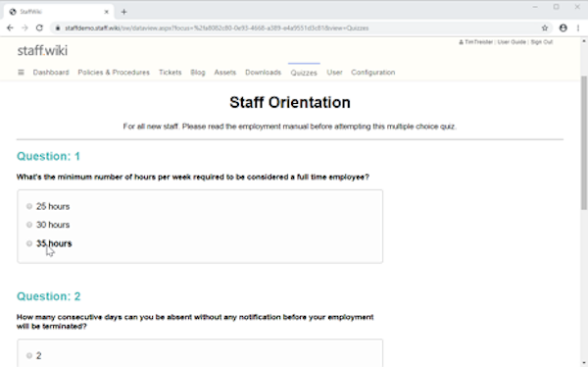The width and height of the screenshot is (588, 367).
Task: Click the Sign Out link
Action: pos(542,42)
